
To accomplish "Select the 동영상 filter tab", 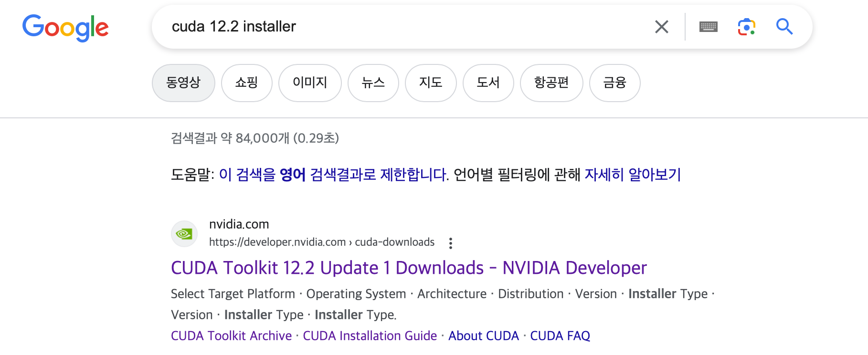I will click(x=183, y=83).
